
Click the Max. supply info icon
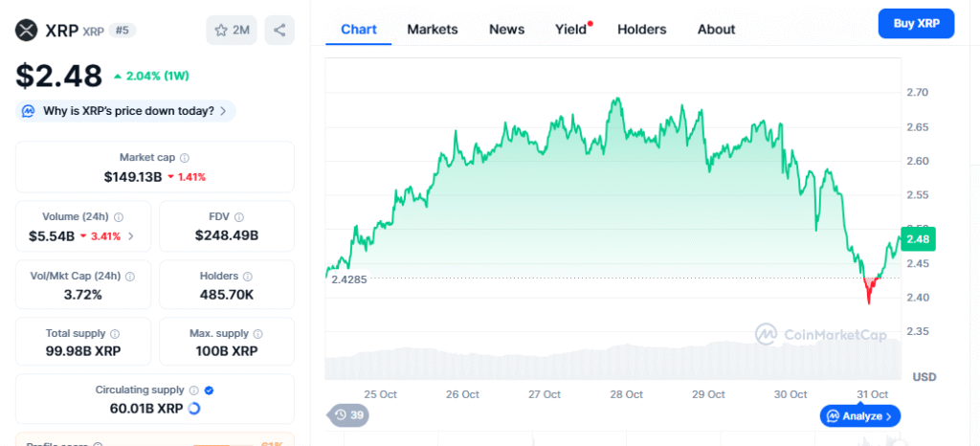tap(252, 334)
